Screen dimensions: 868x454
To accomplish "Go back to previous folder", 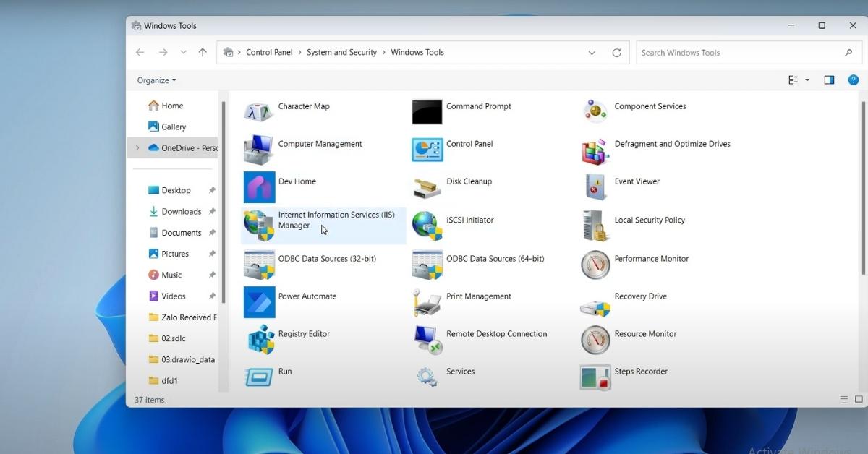I will [140, 53].
